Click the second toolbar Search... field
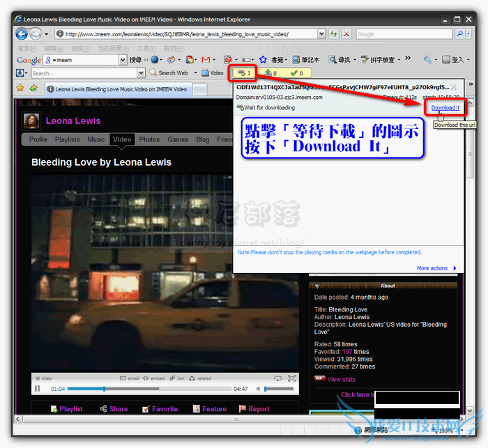The image size is (488, 448). coord(84,73)
